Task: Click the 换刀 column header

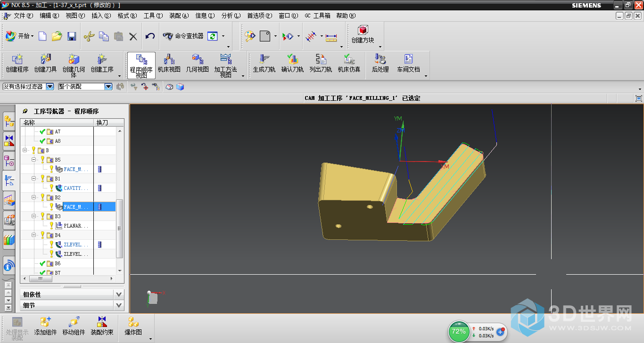Action: click(105, 122)
